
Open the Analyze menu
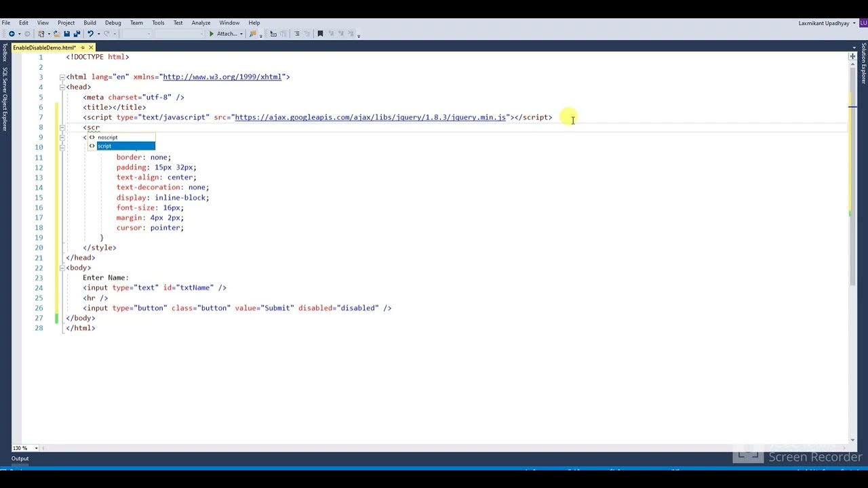(x=201, y=23)
